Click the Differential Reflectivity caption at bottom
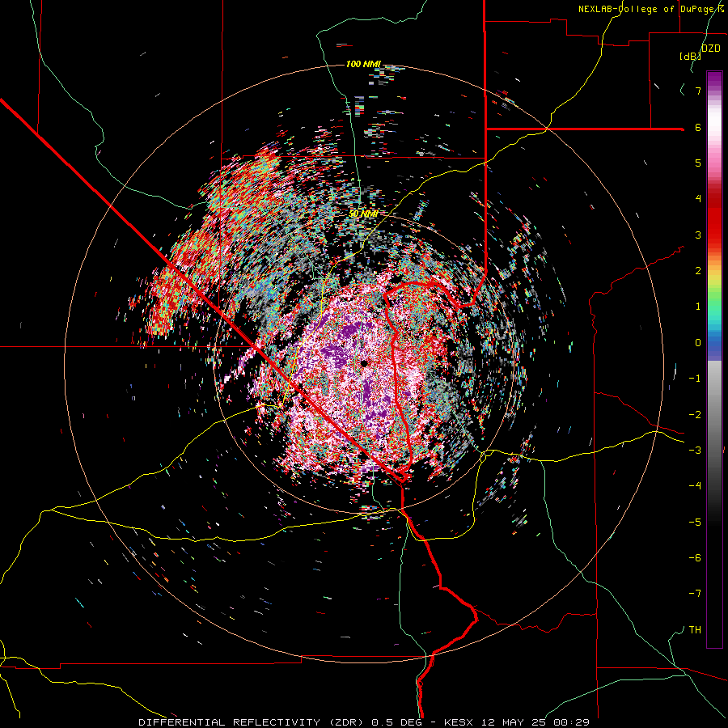728x728 pixels. click(364, 722)
